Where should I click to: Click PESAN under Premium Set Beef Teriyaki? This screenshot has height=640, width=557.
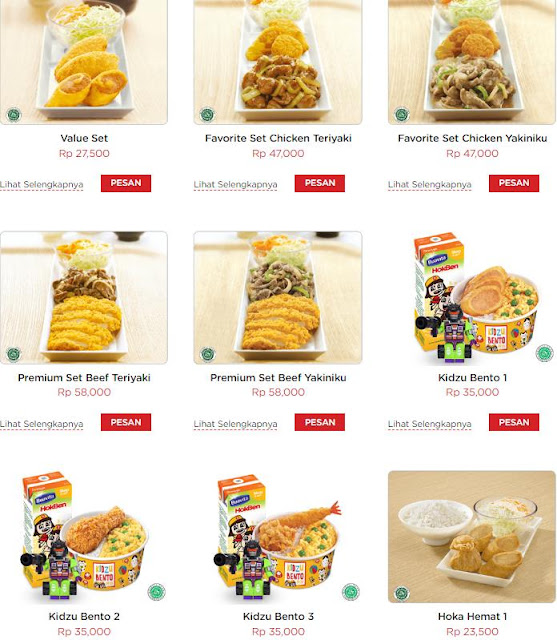126,422
